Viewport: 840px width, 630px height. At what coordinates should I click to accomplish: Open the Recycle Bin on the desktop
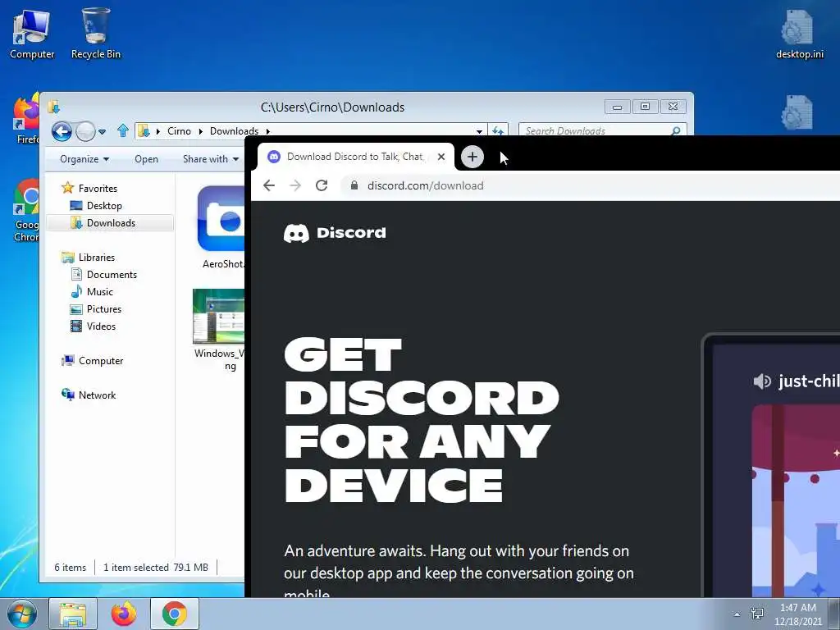tap(96, 34)
